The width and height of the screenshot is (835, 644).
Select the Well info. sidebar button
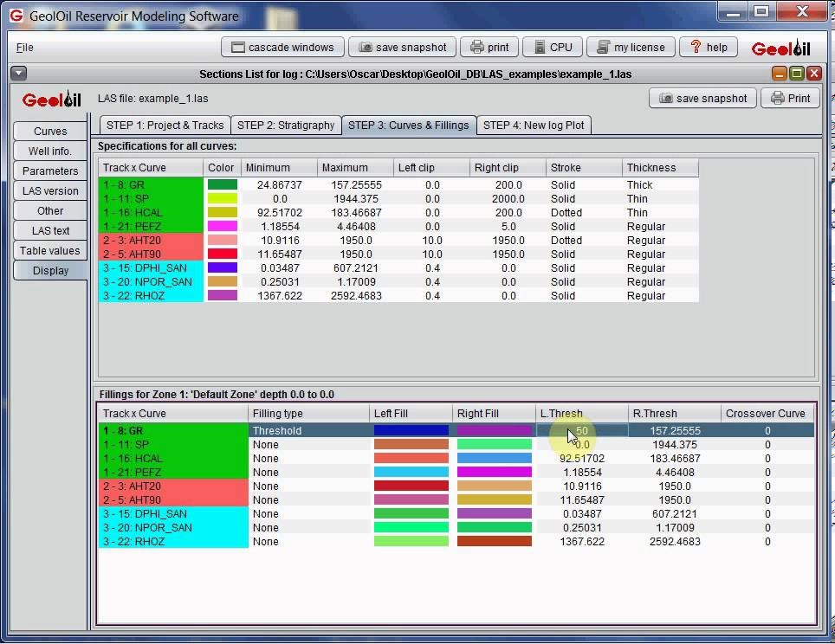pyautogui.click(x=50, y=151)
